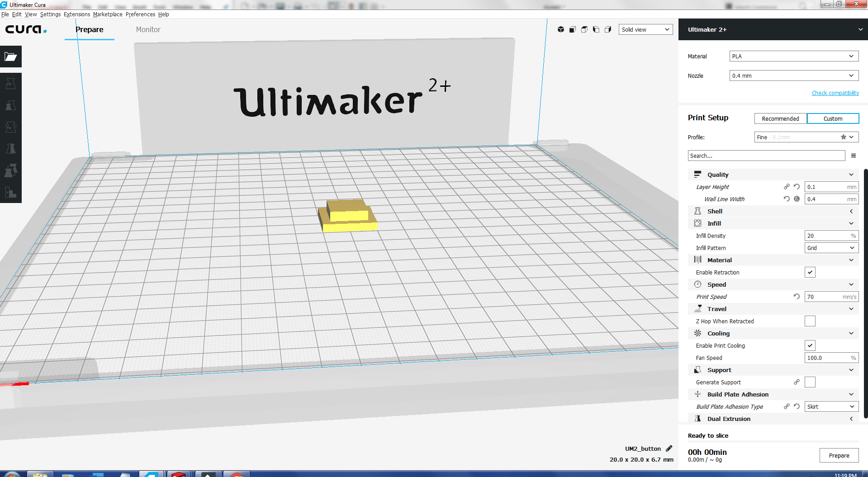
Task: Select the yellow model on build plate
Action: (347, 216)
